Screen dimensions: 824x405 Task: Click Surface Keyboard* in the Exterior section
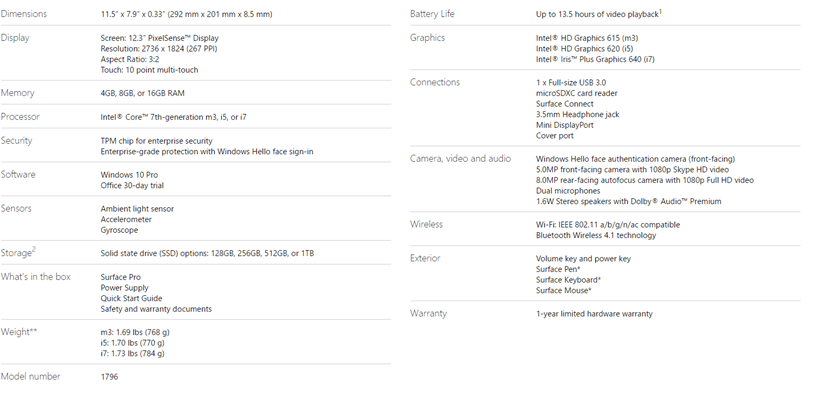pos(569,280)
